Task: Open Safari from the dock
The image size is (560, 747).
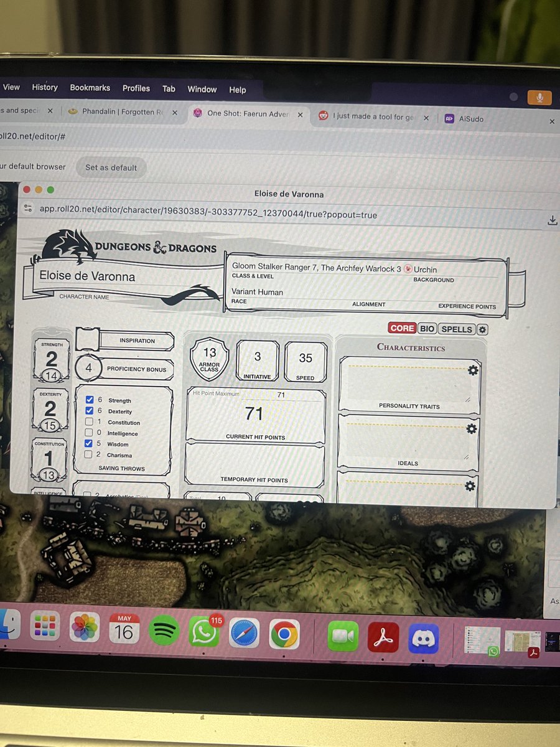Action: coord(245,634)
